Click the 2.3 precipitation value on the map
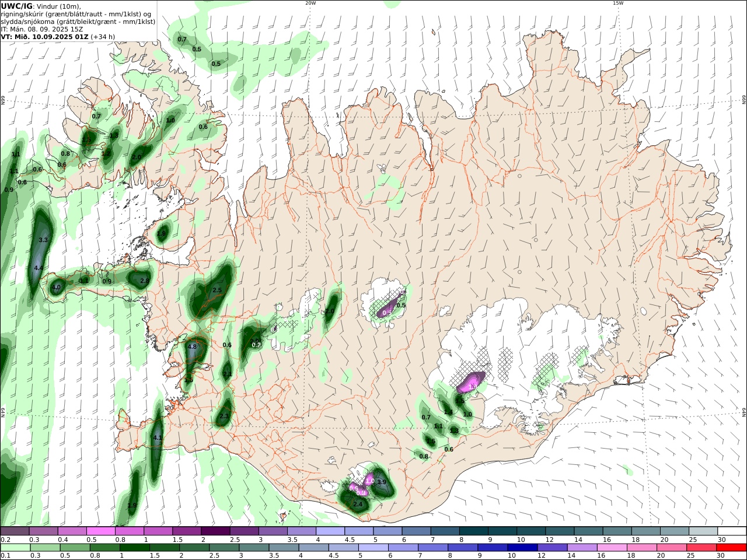 coord(224,416)
